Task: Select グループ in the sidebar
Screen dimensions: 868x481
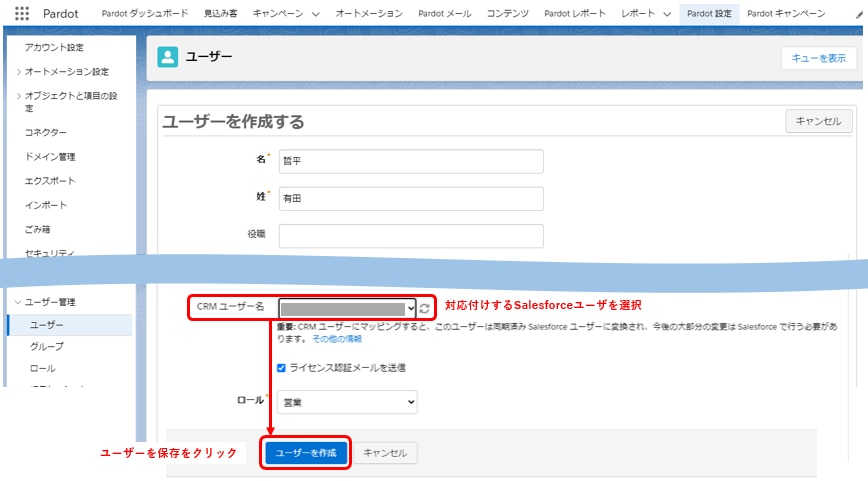Action: coord(46,346)
